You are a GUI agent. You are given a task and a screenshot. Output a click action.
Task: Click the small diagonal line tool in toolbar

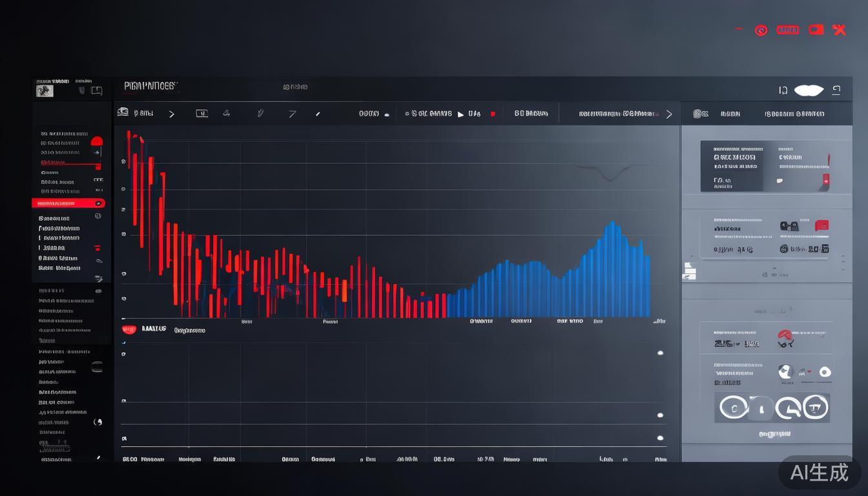[x=318, y=114]
